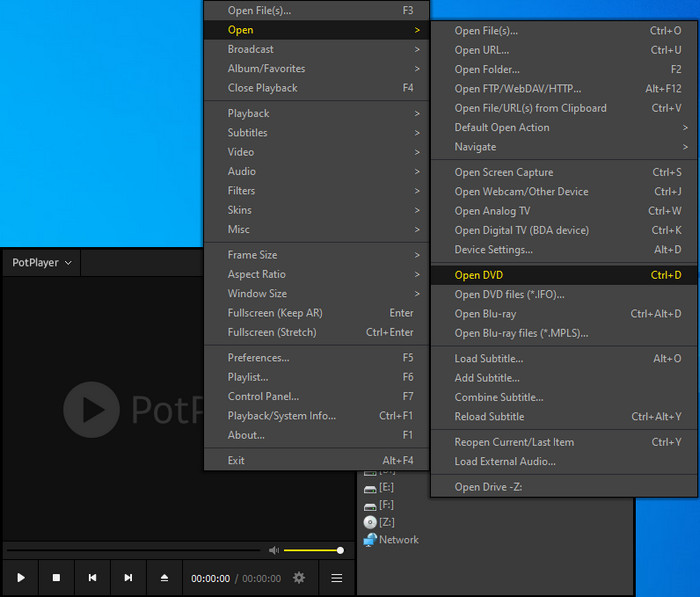Expand the Audio submenu
The height and width of the screenshot is (597, 700).
coord(317,171)
